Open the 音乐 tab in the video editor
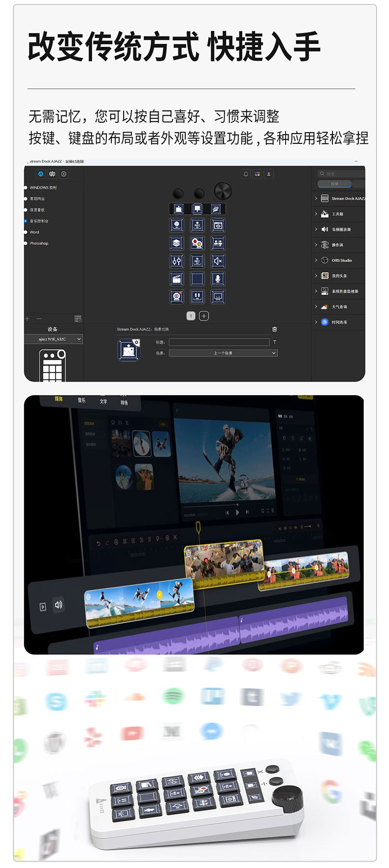 point(81,400)
